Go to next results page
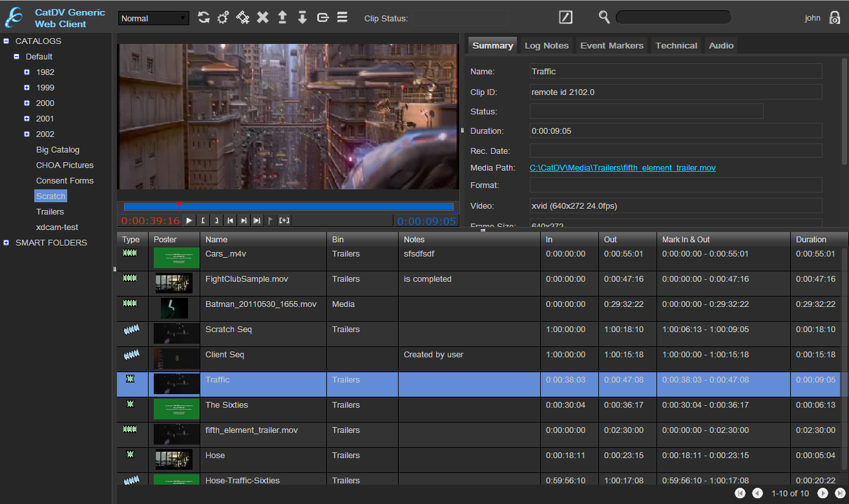The height and width of the screenshot is (504, 849). (823, 493)
